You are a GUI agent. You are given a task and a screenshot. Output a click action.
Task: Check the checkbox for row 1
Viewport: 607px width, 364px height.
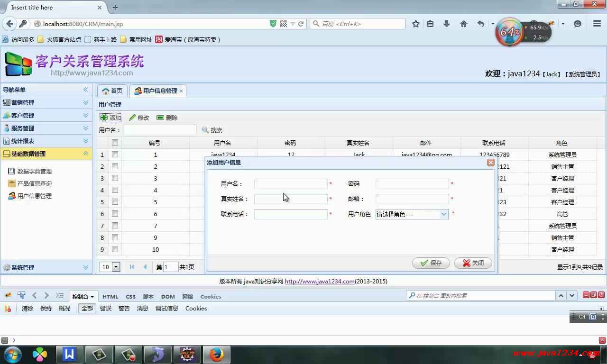click(x=115, y=155)
